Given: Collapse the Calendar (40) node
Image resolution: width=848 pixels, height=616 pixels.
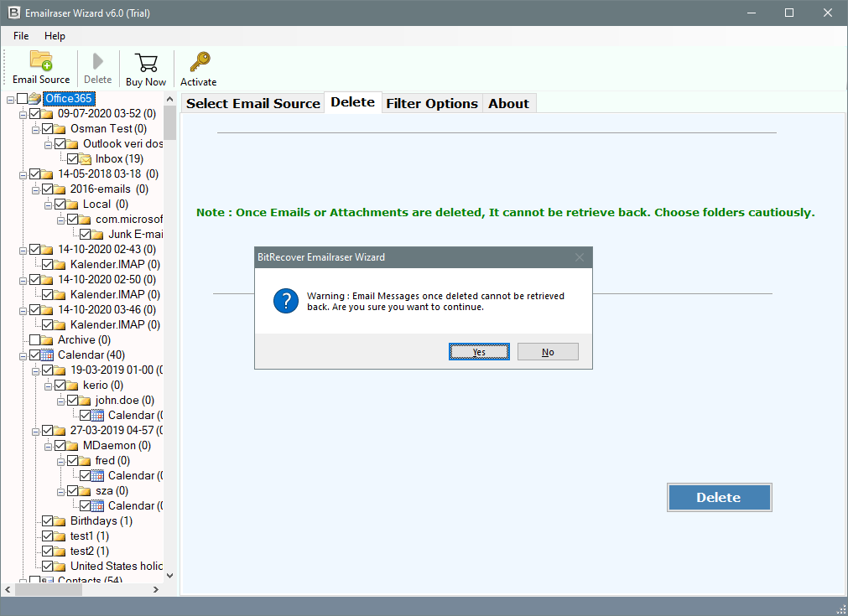Looking at the screenshot, I should [x=23, y=356].
